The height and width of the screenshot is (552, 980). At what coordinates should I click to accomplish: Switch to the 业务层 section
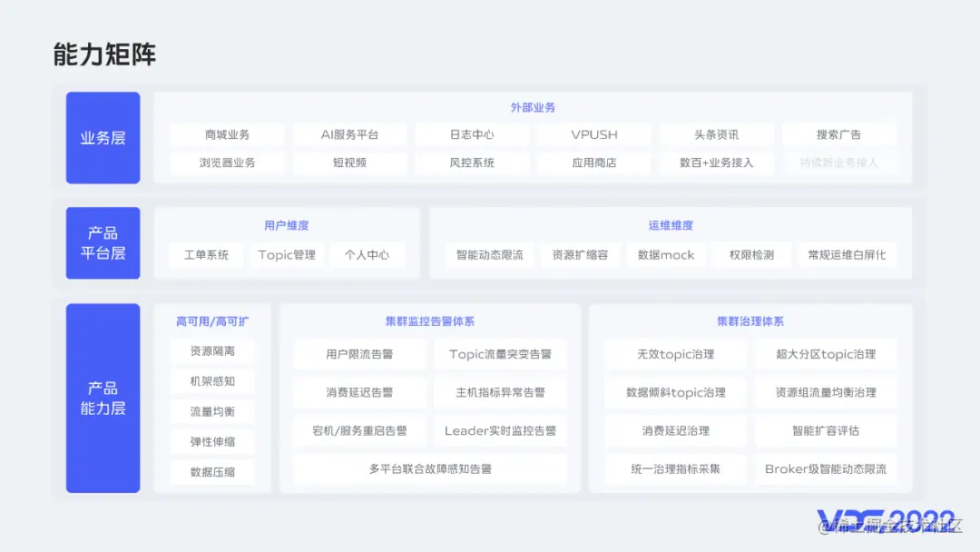pyautogui.click(x=103, y=138)
